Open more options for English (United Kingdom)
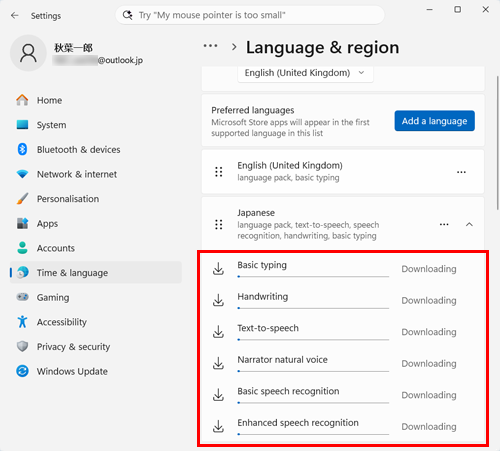 461,172
